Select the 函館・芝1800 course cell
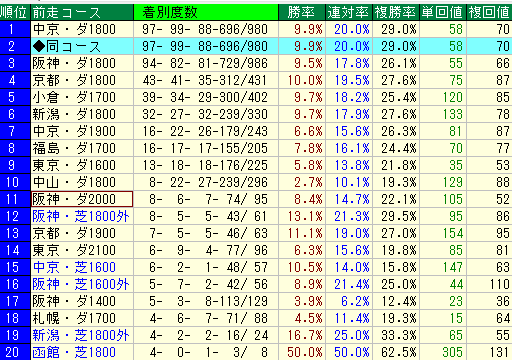Image resolution: width=512 pixels, height=360 pixels. pyautogui.click(x=82, y=352)
